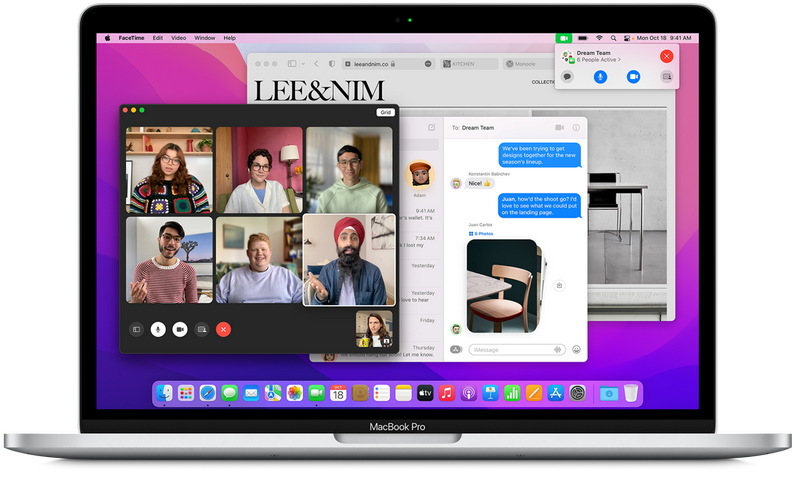End the FaceTime call with red button
This screenshot has width=800, height=489.
(x=224, y=328)
